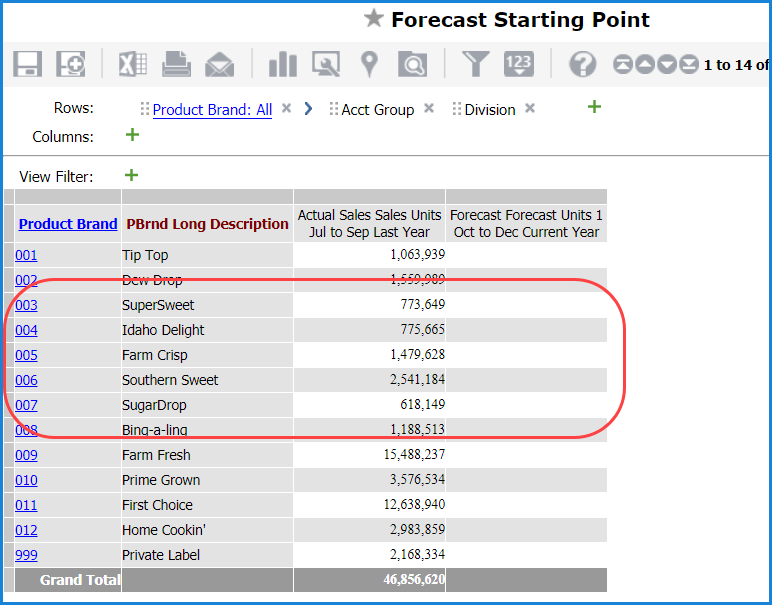Image resolution: width=772 pixels, height=605 pixels.
Task: Mark view as favorite with star
Action: point(373,19)
